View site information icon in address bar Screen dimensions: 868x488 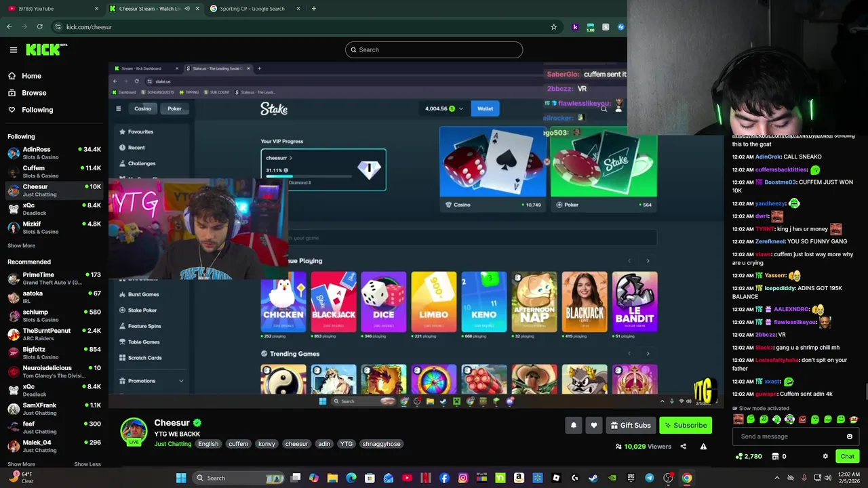58,27
